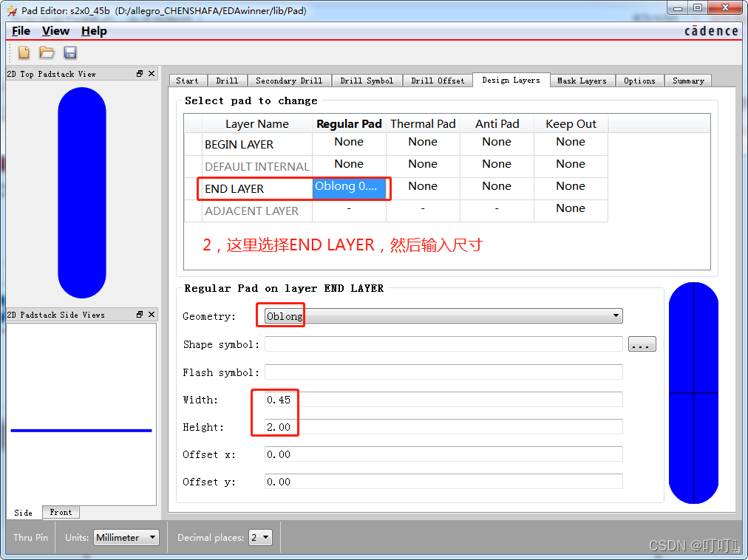The image size is (748, 560).
Task: Click the New padstack toolbar icon
Action: pos(24,52)
